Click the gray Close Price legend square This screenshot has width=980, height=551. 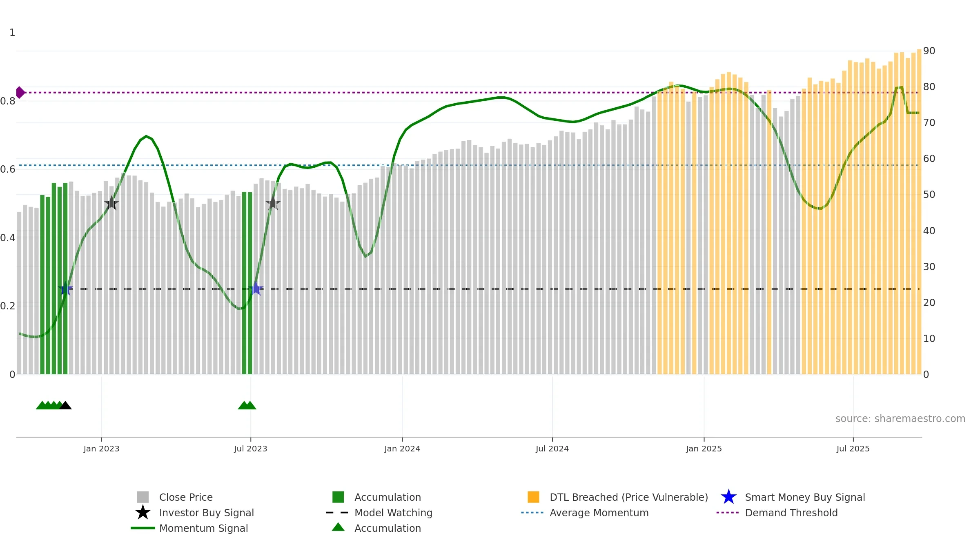point(143,497)
